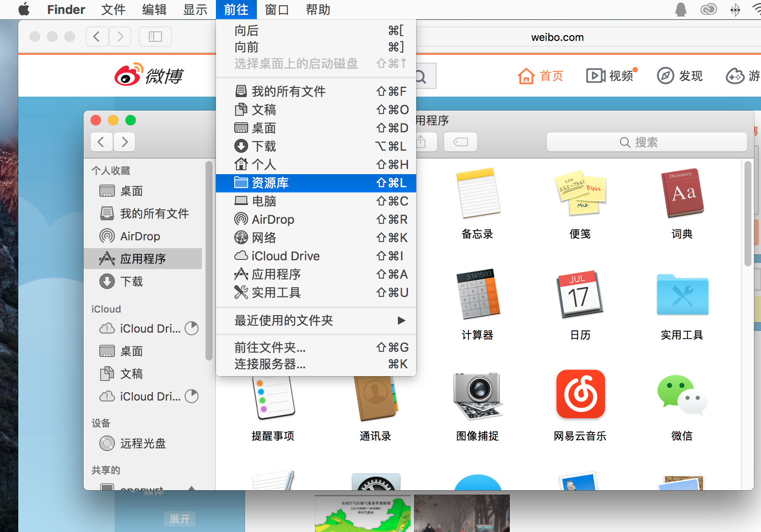
Task: Select 文稿 under iCloud in sidebar
Action: coord(143,374)
